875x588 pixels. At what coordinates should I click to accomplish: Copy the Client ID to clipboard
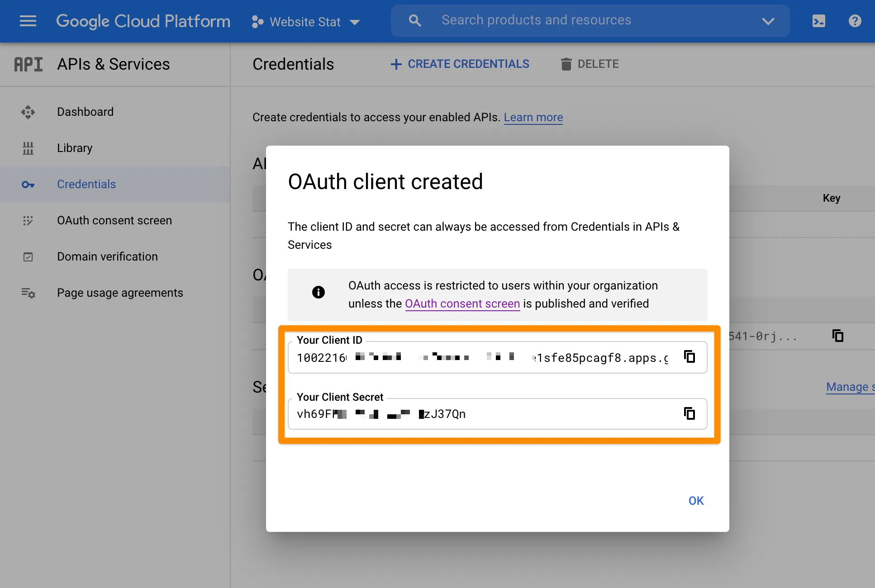point(690,356)
